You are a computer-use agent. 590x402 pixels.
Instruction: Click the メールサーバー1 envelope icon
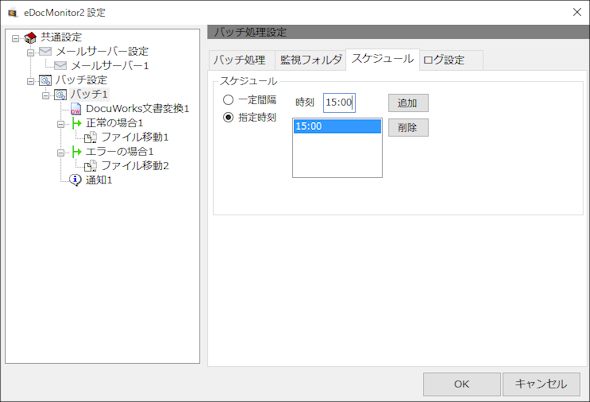click(60, 65)
